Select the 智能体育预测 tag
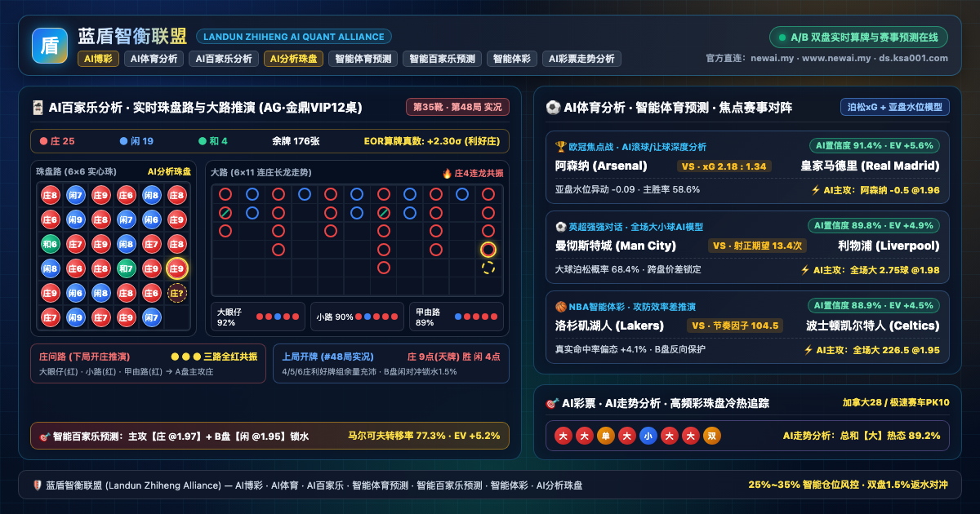 [x=363, y=59]
